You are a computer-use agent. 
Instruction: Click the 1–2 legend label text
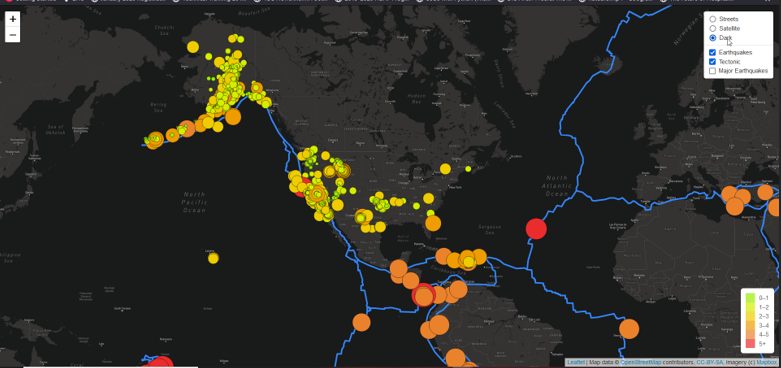[x=764, y=307]
